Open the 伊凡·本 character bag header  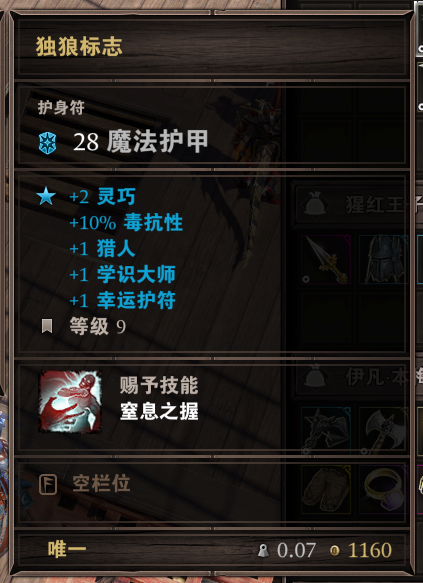point(351,379)
